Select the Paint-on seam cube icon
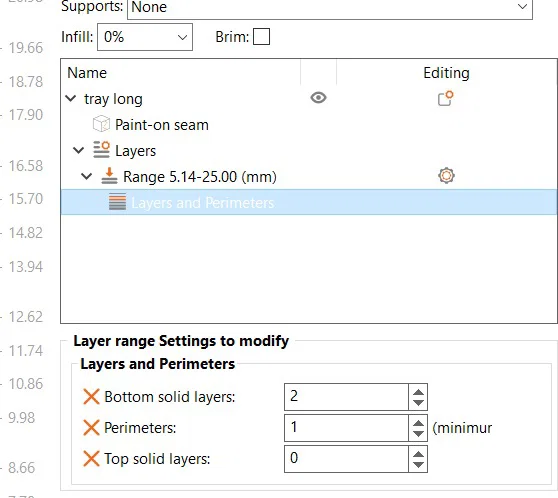This screenshot has height=498, width=558. (101, 124)
